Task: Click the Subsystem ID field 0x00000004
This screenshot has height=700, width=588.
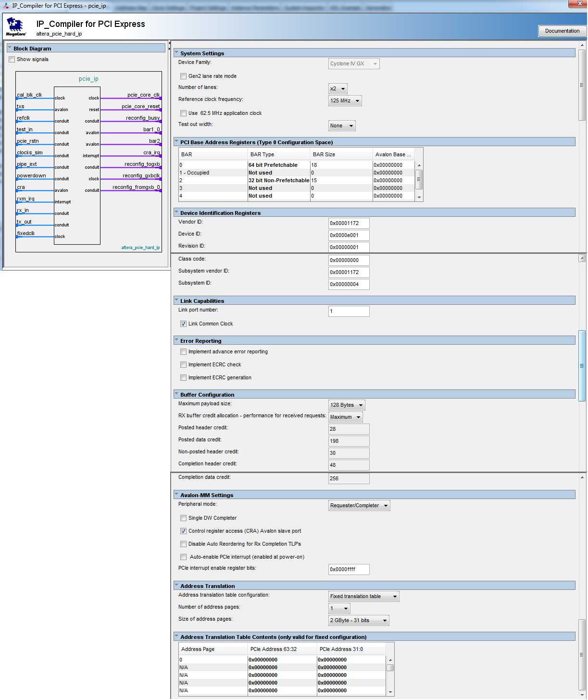Action: (349, 285)
